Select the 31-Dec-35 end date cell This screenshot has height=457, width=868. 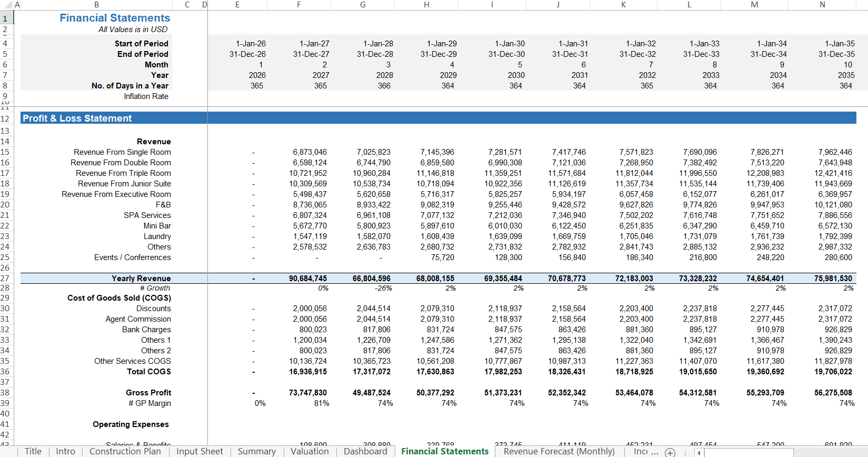coord(836,54)
